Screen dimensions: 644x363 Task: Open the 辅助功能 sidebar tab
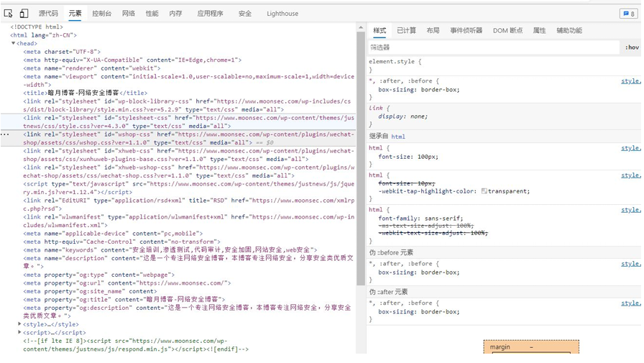tap(569, 30)
